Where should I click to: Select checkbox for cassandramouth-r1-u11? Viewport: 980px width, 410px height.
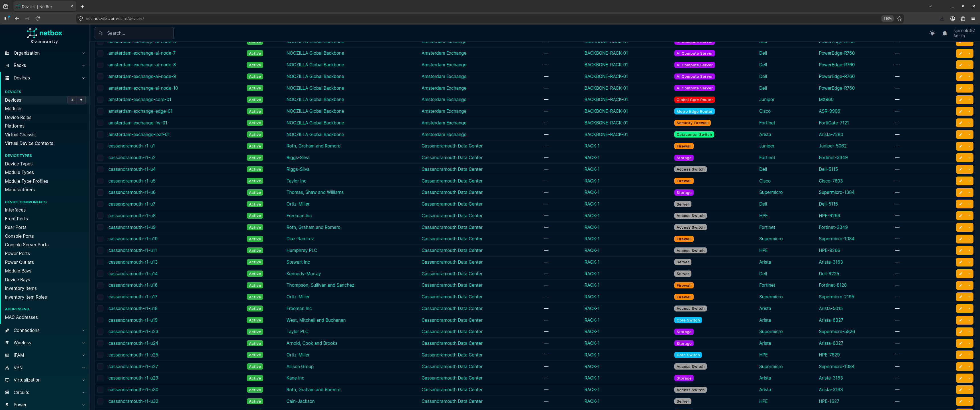(101, 251)
